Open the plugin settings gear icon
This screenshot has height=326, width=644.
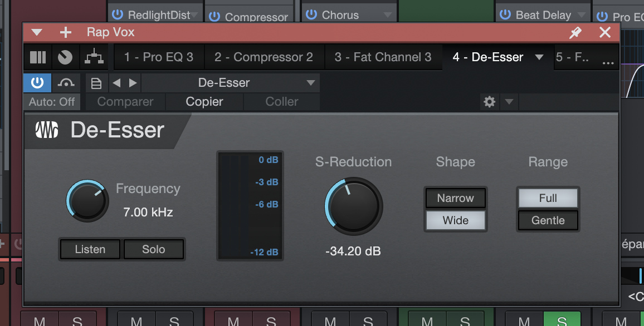(489, 102)
